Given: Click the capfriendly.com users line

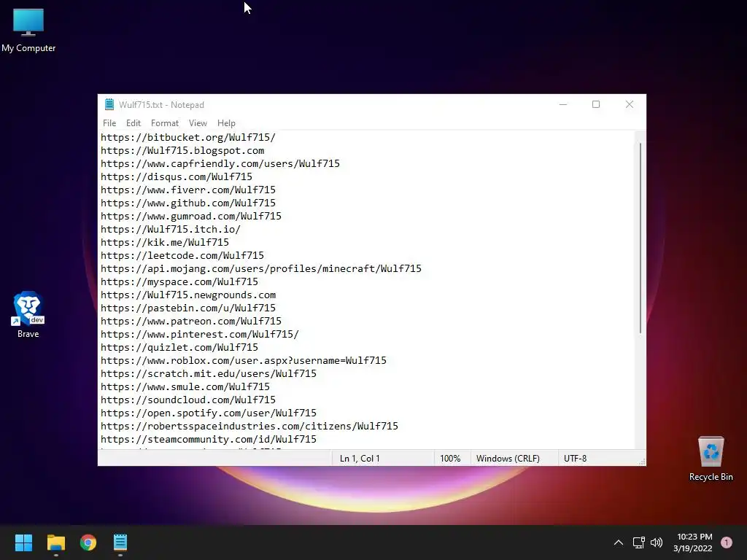Looking at the screenshot, I should tap(220, 164).
